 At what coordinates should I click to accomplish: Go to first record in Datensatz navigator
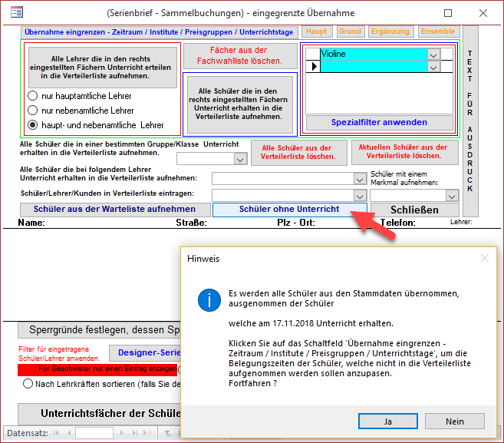(x=58, y=433)
